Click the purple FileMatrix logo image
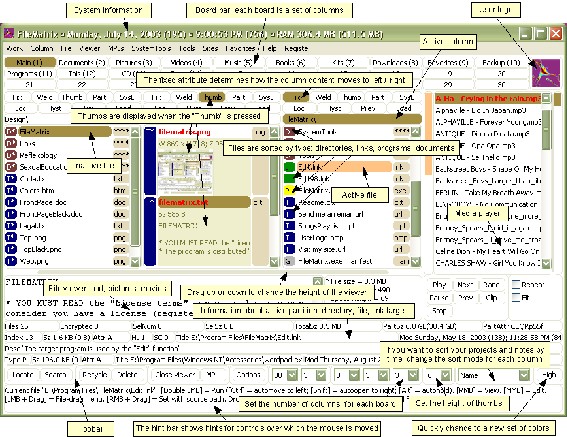 tap(546, 73)
